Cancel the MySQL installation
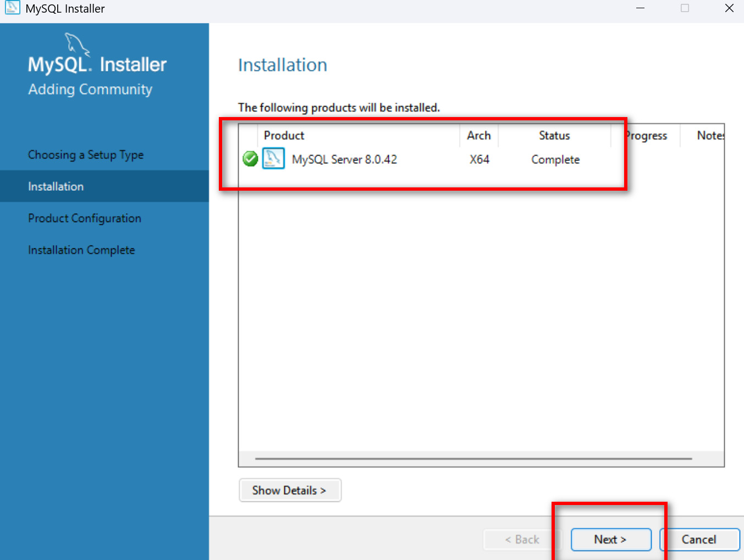Screen dimensions: 744x560 pyautogui.click(x=698, y=540)
